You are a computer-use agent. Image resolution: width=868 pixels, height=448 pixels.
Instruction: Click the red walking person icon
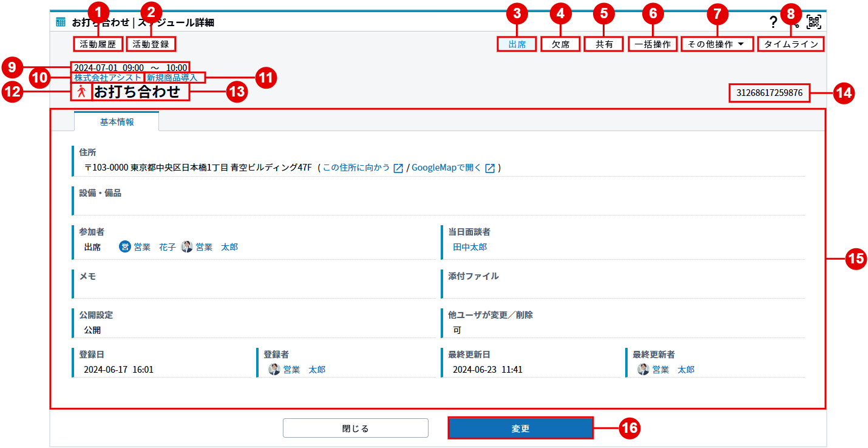point(81,92)
